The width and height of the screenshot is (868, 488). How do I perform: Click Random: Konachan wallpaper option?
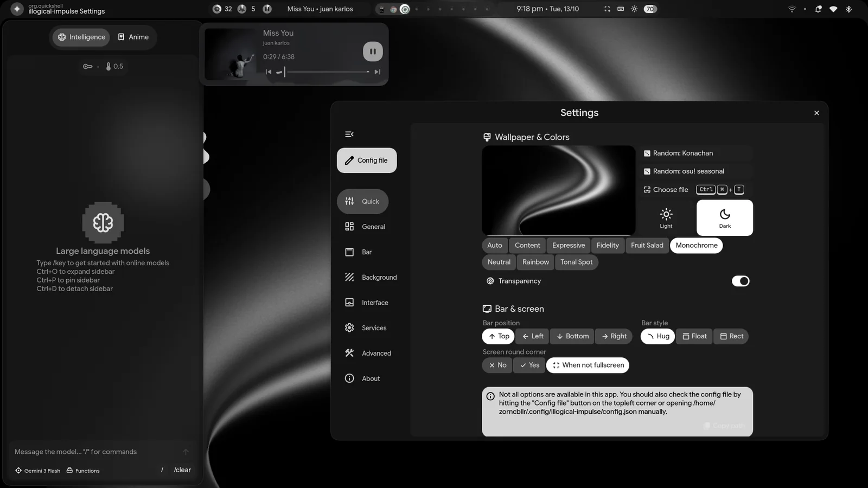click(x=696, y=153)
